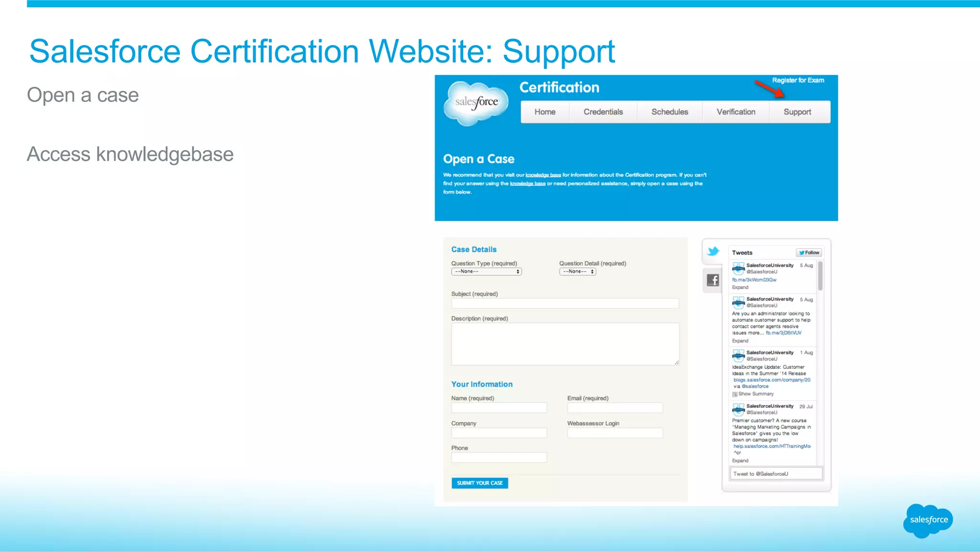The image size is (980, 552).
Task: Open the first knowledge base link
Action: (x=543, y=175)
